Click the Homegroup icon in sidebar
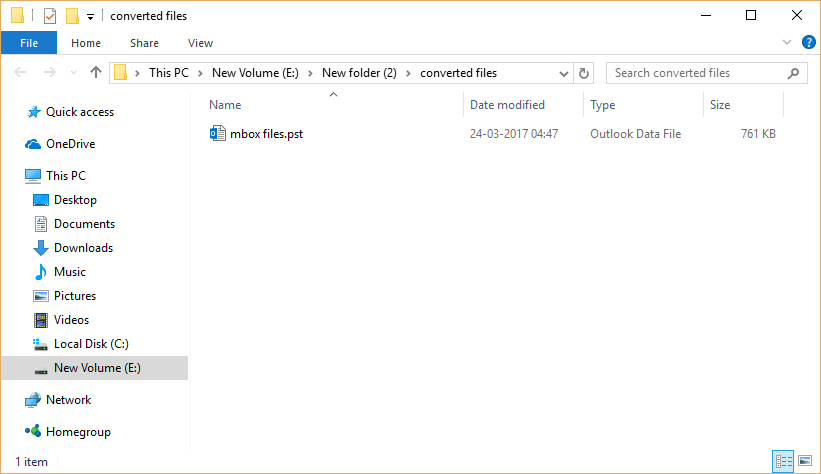Viewport: 821px width, 474px height. point(32,431)
